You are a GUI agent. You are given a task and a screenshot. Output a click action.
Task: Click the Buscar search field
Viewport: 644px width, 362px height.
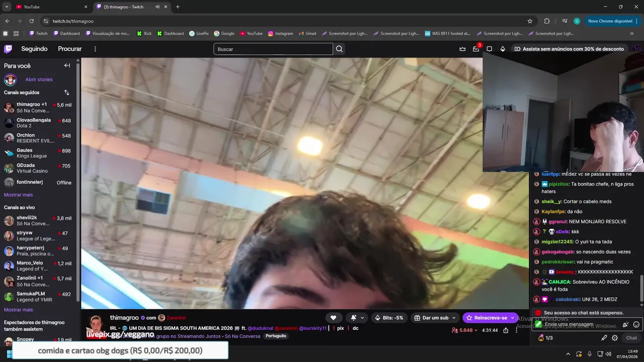[x=273, y=49]
